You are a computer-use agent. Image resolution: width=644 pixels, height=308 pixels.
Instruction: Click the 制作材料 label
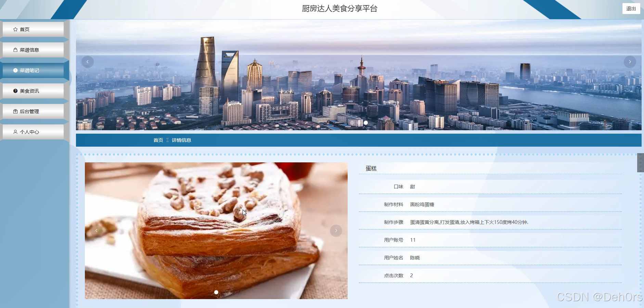394,204
